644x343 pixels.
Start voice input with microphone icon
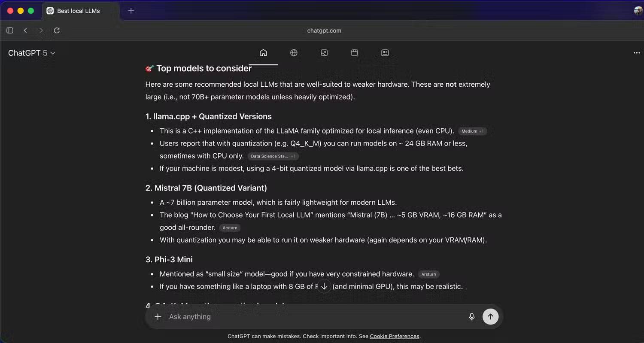471,316
